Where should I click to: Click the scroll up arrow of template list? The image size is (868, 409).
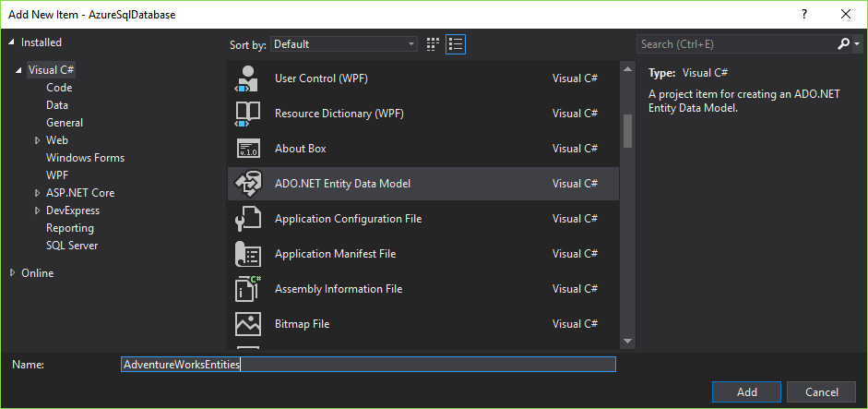pyautogui.click(x=628, y=69)
